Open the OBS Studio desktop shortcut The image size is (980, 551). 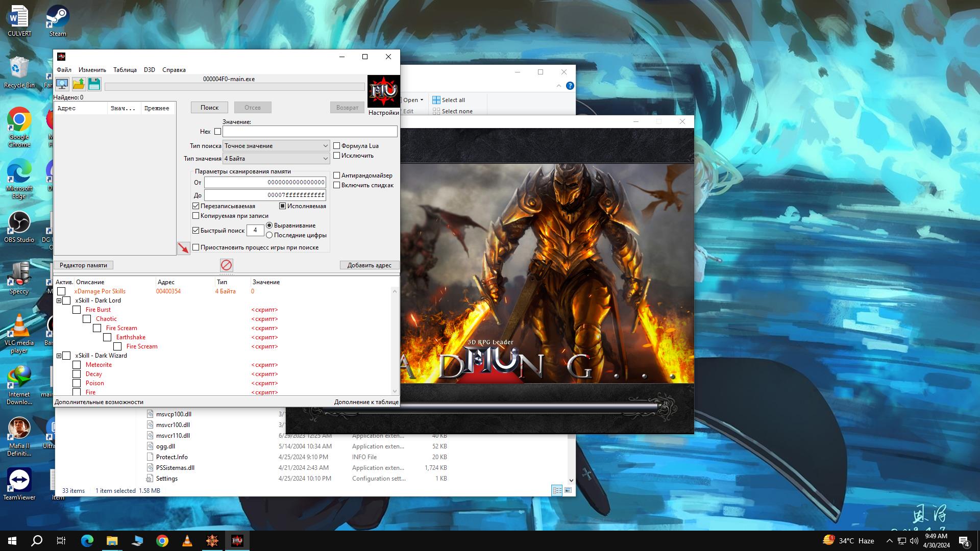pos(19,227)
